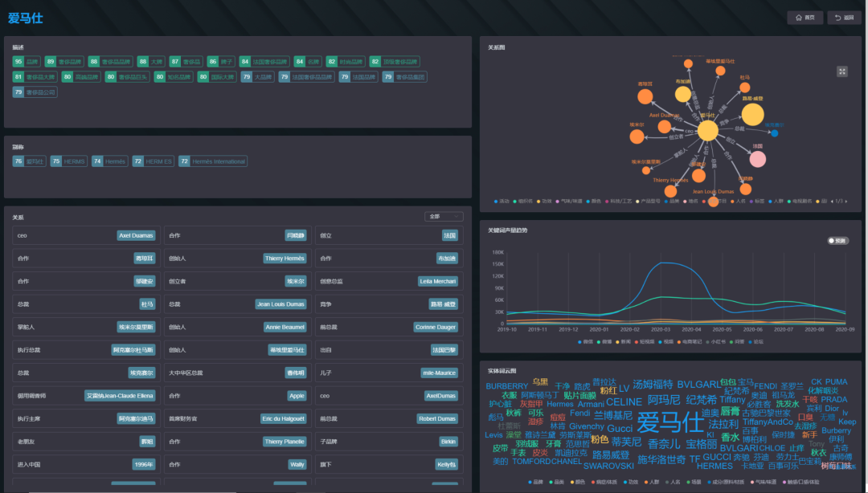Expand the relationship graph to fullscreen

tap(842, 71)
